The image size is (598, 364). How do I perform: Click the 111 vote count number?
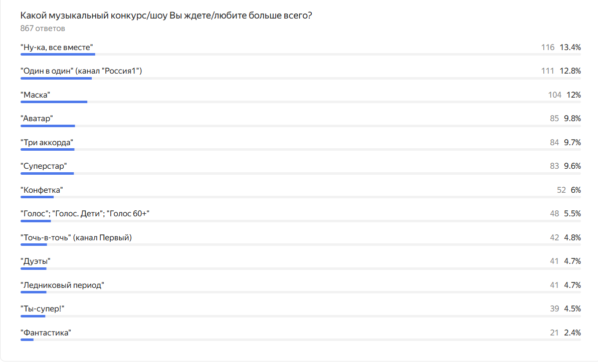pyautogui.click(x=548, y=71)
